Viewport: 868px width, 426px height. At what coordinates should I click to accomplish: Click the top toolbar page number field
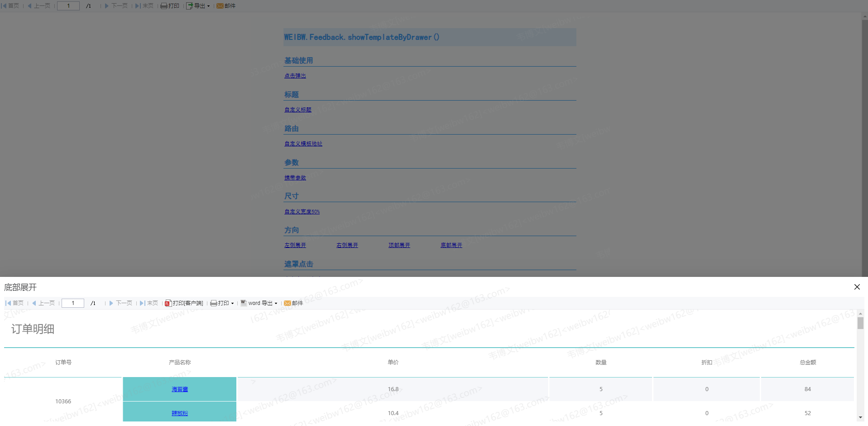pyautogui.click(x=68, y=6)
